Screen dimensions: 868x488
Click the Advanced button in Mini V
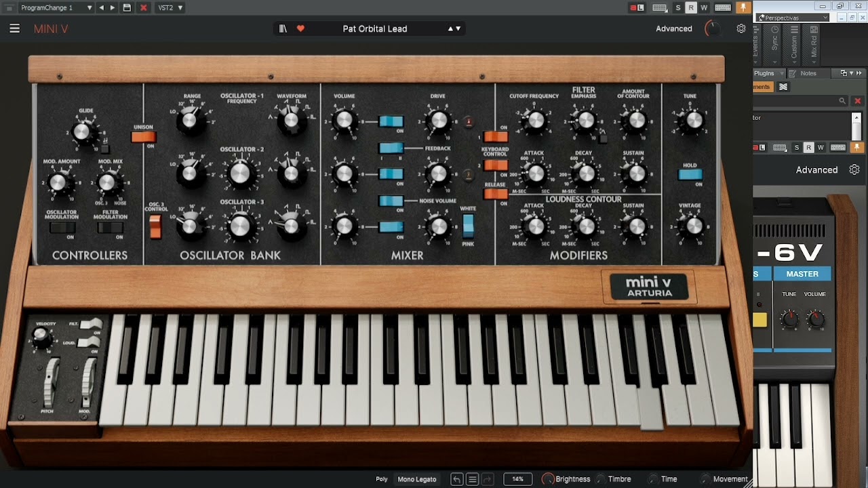[674, 28]
